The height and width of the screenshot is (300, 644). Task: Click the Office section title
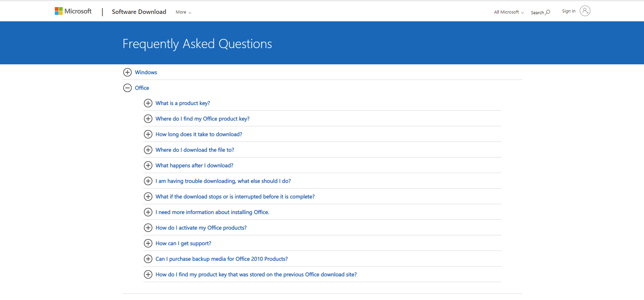pyautogui.click(x=142, y=88)
